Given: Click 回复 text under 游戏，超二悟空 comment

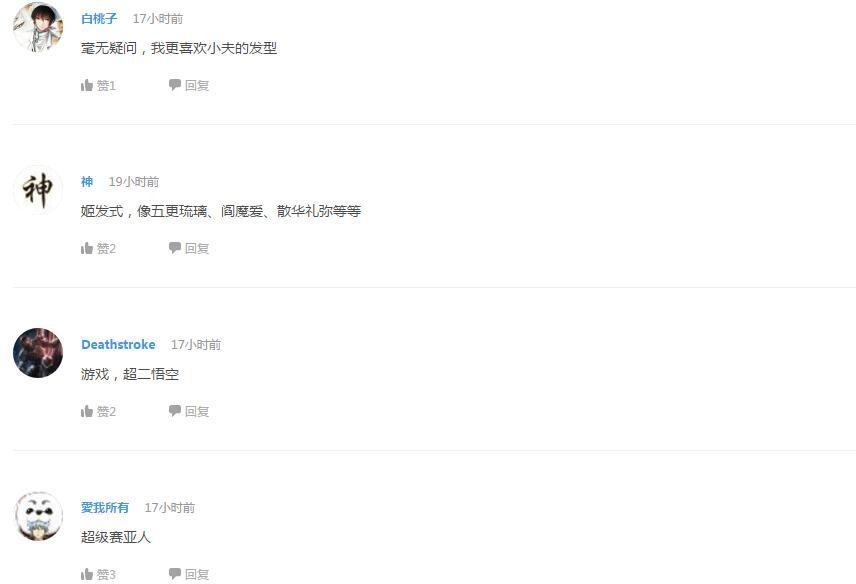Looking at the screenshot, I should [197, 411].
